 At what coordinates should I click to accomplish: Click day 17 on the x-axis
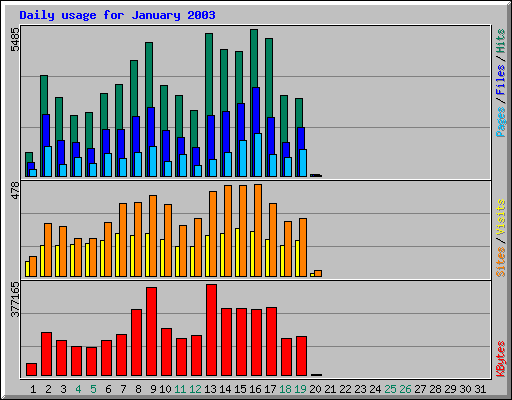point(270,389)
